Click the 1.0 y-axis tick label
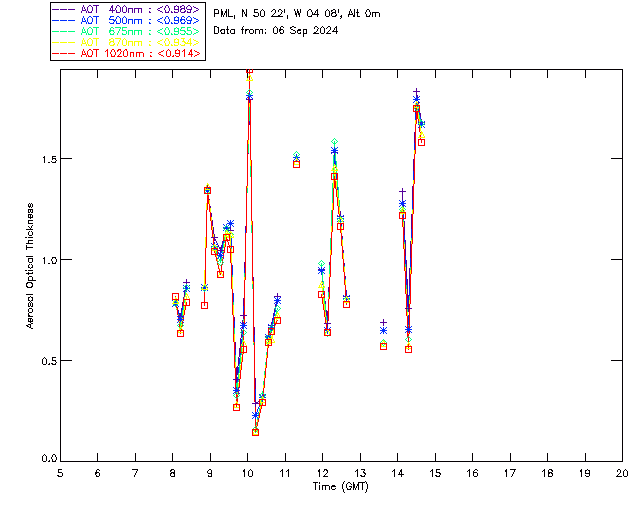 click(49, 260)
